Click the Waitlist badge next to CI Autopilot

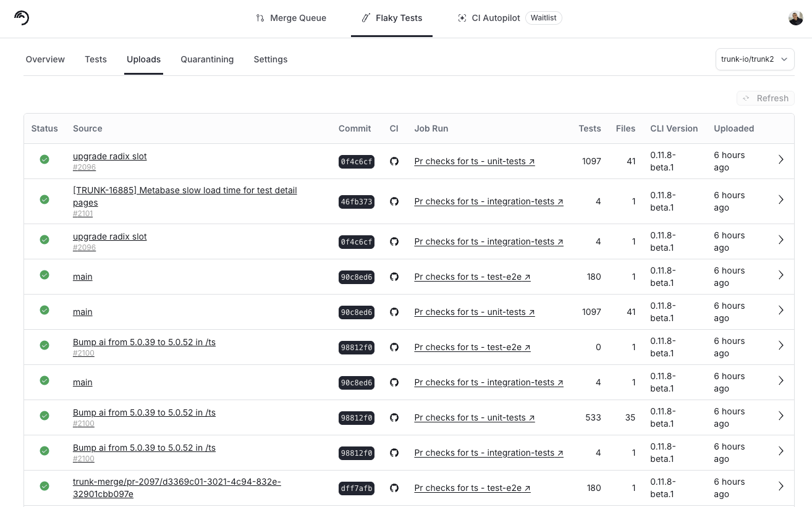pyautogui.click(x=543, y=18)
